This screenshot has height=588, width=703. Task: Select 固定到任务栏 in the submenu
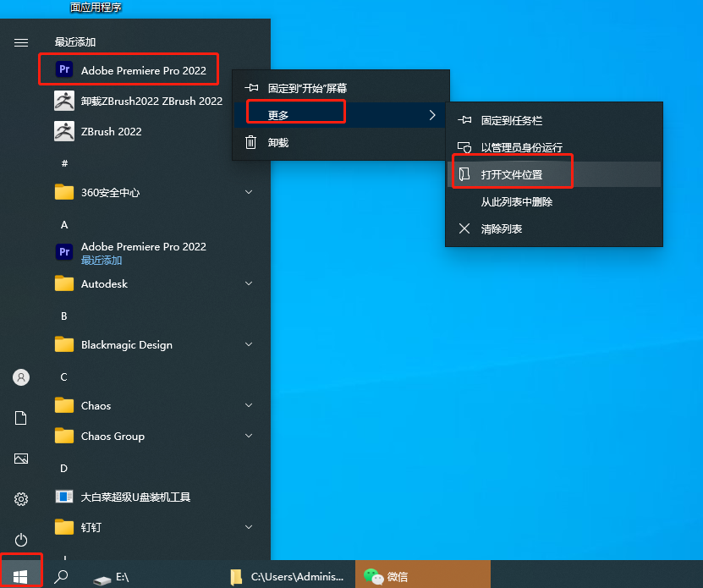pos(554,121)
